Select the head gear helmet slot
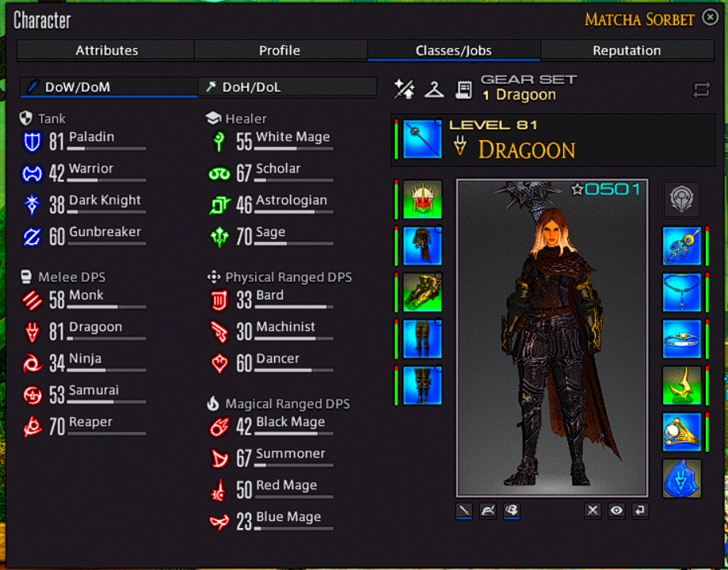 (422, 199)
